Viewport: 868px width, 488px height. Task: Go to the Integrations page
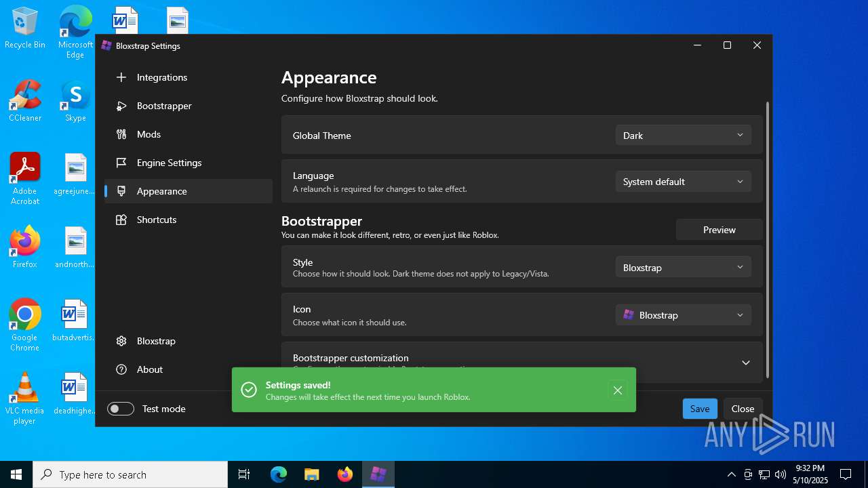pyautogui.click(x=189, y=77)
